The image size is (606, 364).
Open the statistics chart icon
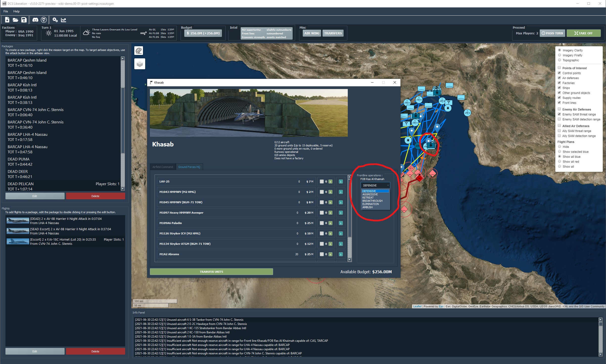[64, 20]
